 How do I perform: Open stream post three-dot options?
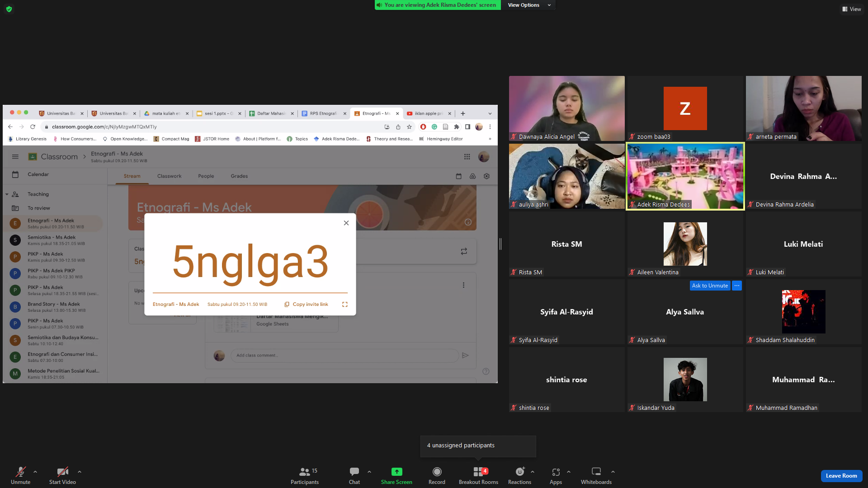[x=463, y=285]
